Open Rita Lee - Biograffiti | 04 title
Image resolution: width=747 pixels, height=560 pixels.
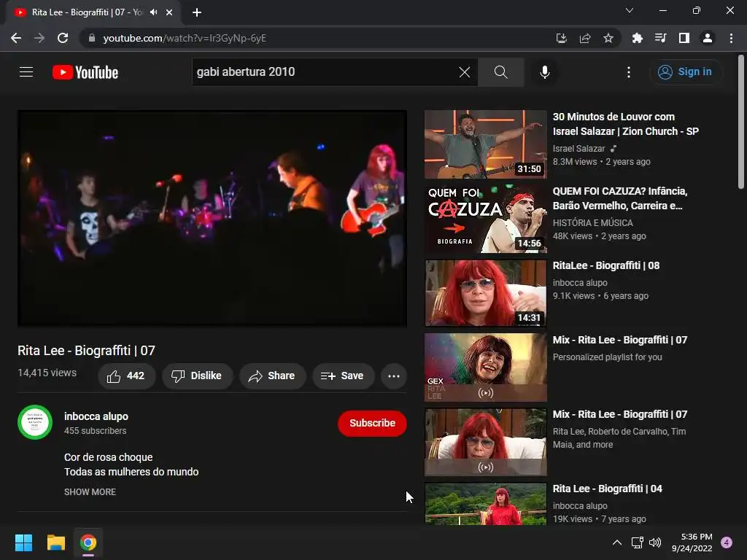tap(607, 489)
